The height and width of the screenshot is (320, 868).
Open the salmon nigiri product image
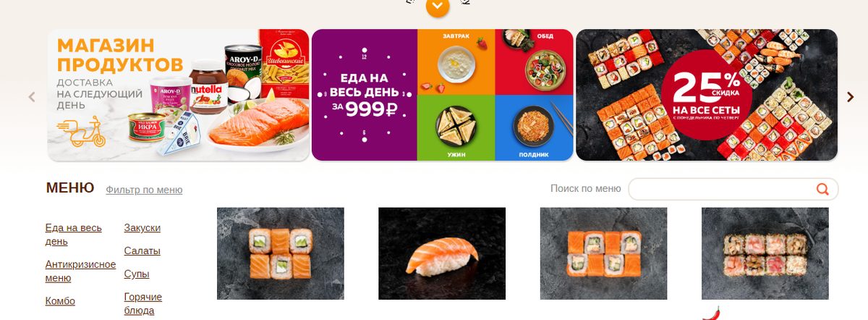(x=442, y=253)
